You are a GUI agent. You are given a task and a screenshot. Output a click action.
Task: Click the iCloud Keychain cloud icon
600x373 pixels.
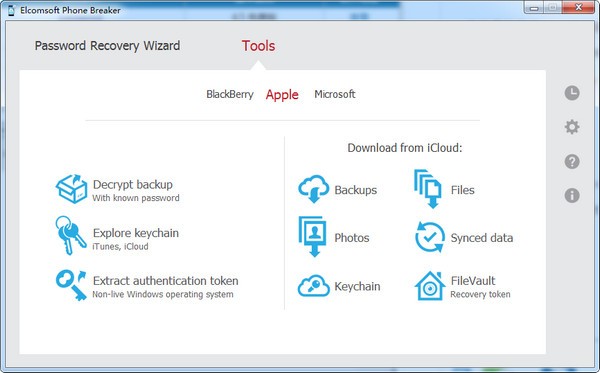point(313,285)
